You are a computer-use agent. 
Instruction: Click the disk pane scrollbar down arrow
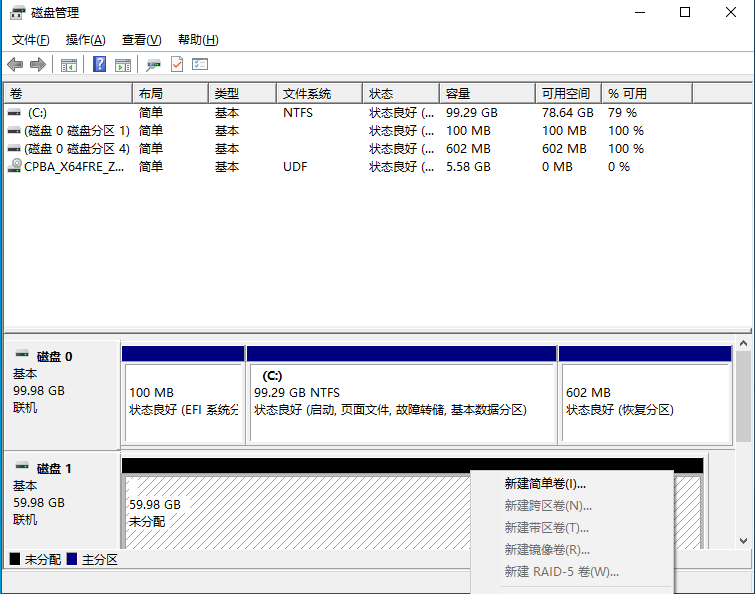click(x=743, y=541)
